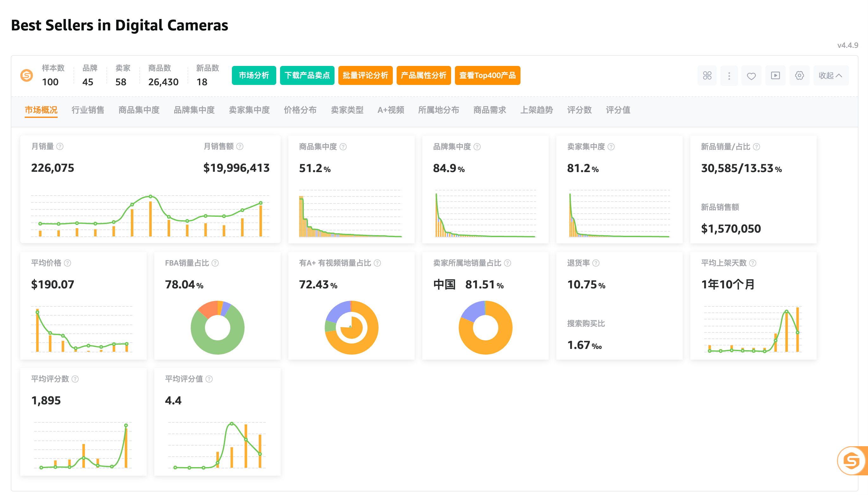Click help icon next to 卖家集中度 card title
This screenshot has width=868, height=495.
(x=611, y=147)
